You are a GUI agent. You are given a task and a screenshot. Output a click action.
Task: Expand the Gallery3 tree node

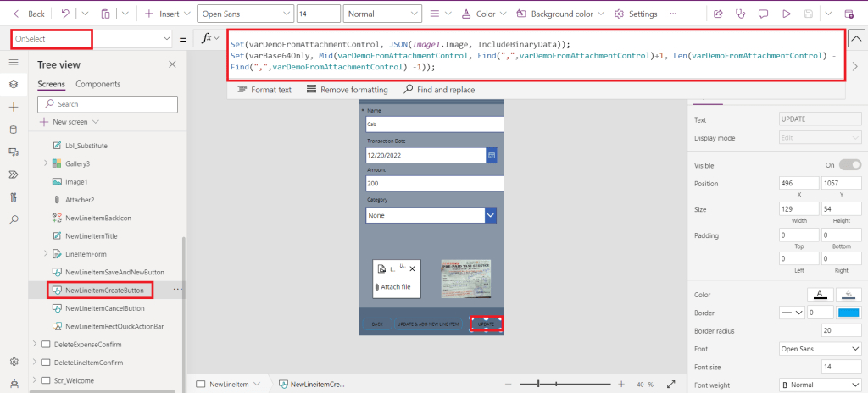46,163
